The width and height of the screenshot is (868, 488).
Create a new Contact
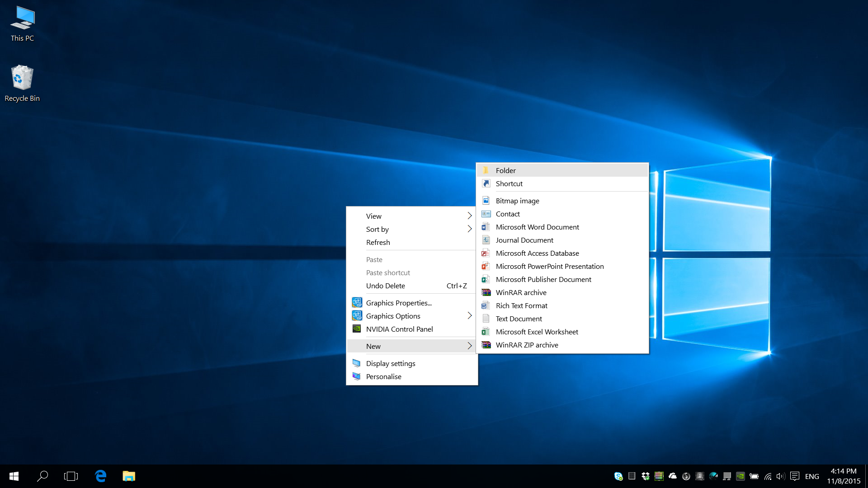pos(562,214)
